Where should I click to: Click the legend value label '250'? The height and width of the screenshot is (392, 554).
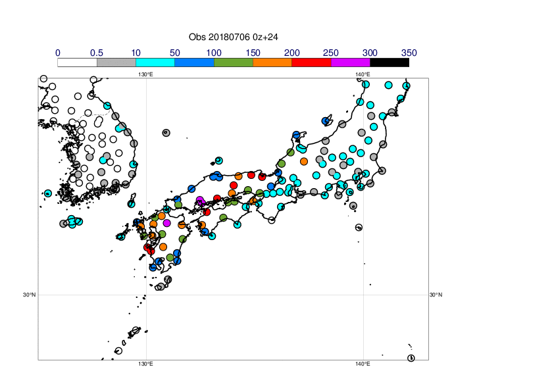point(331,53)
